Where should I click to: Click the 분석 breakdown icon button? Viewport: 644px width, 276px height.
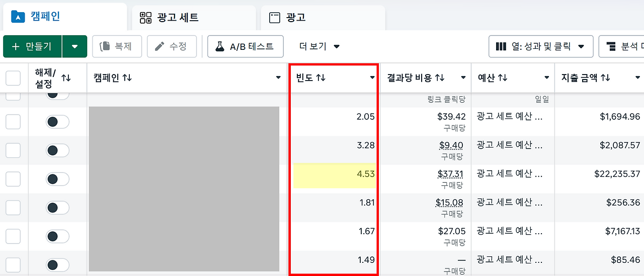(621, 46)
